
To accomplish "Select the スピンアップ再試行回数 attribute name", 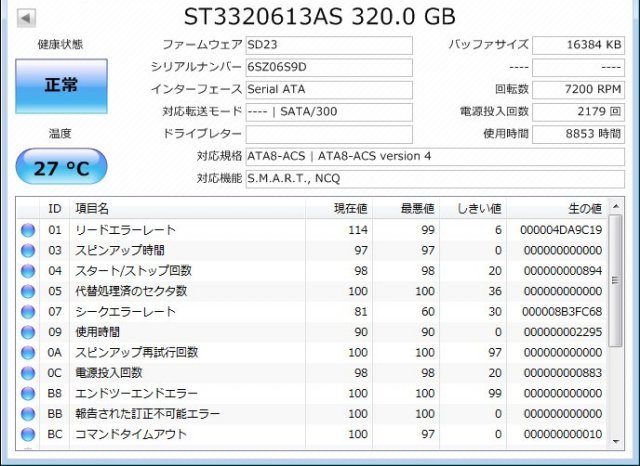I will [x=137, y=353].
